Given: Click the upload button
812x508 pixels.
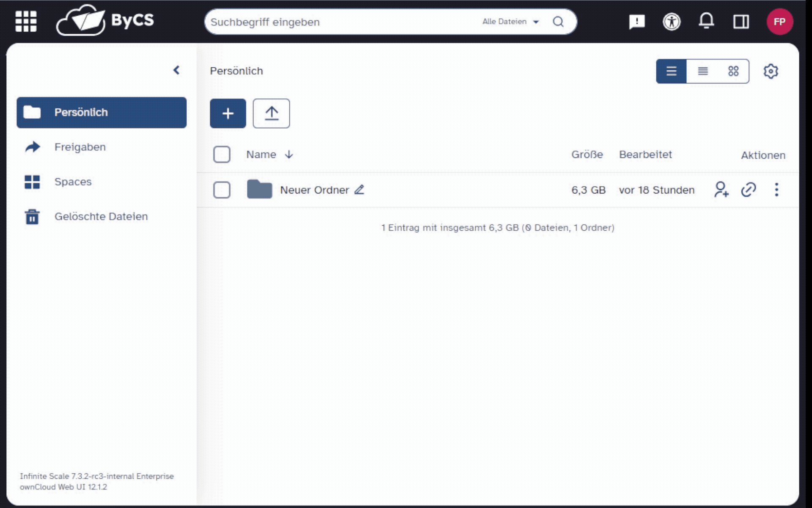Looking at the screenshot, I should [x=271, y=113].
